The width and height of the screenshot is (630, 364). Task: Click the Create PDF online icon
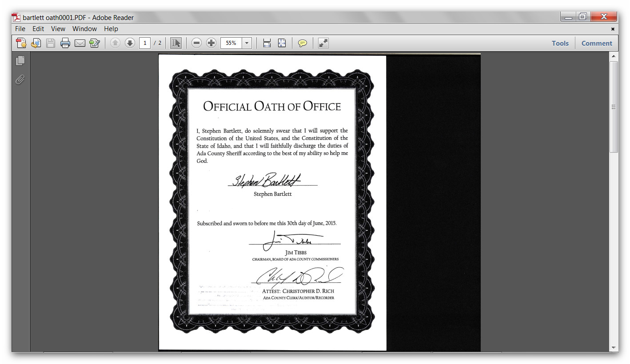point(21,43)
